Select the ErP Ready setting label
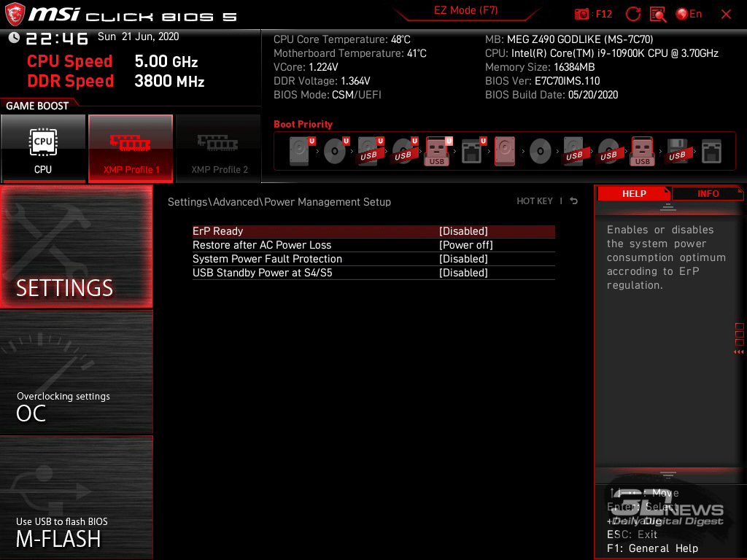The height and width of the screenshot is (560, 747). (x=217, y=231)
